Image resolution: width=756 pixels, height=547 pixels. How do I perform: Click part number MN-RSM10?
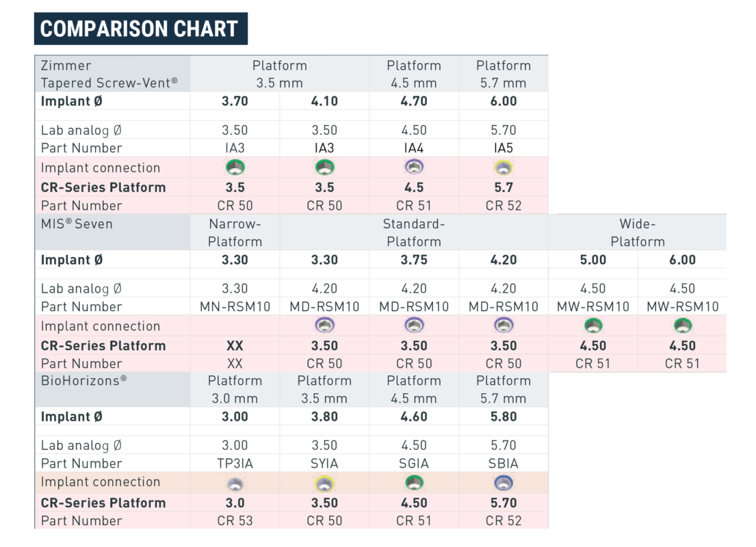[x=235, y=307]
